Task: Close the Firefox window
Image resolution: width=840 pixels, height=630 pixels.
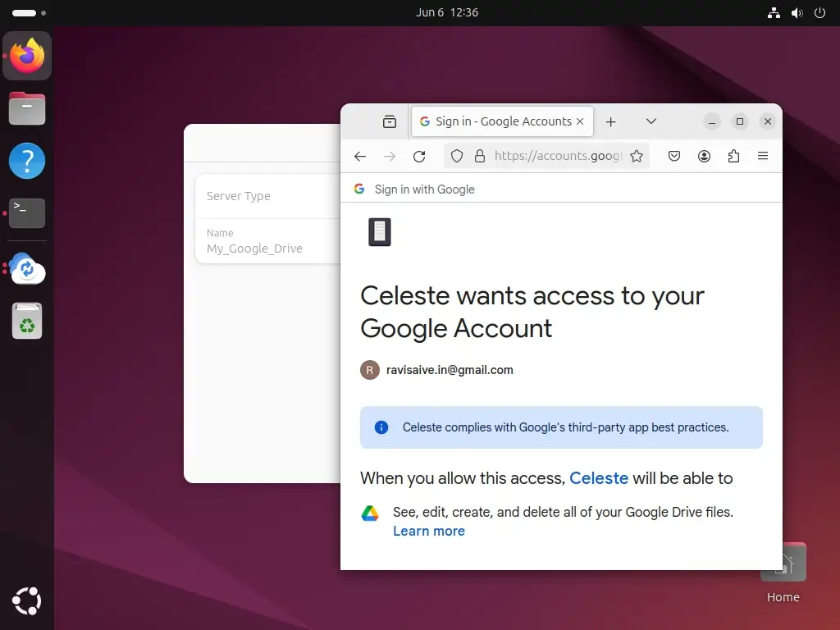Action: pyautogui.click(x=768, y=121)
